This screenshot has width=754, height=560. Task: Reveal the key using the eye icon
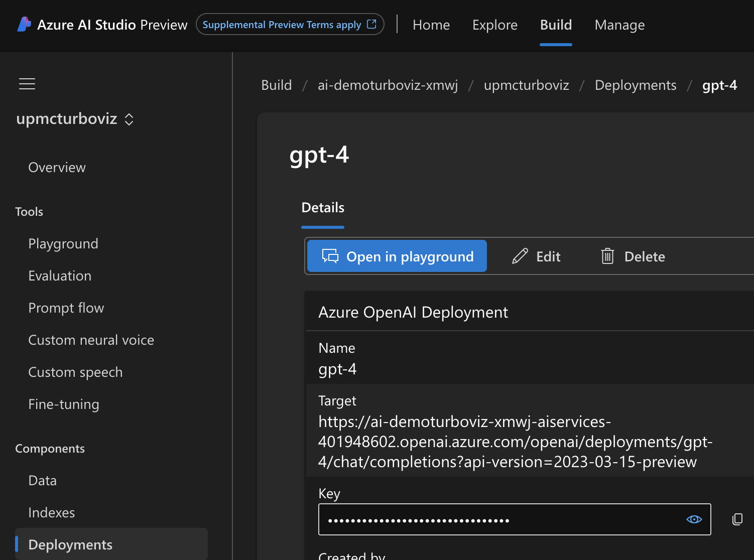coord(694,519)
